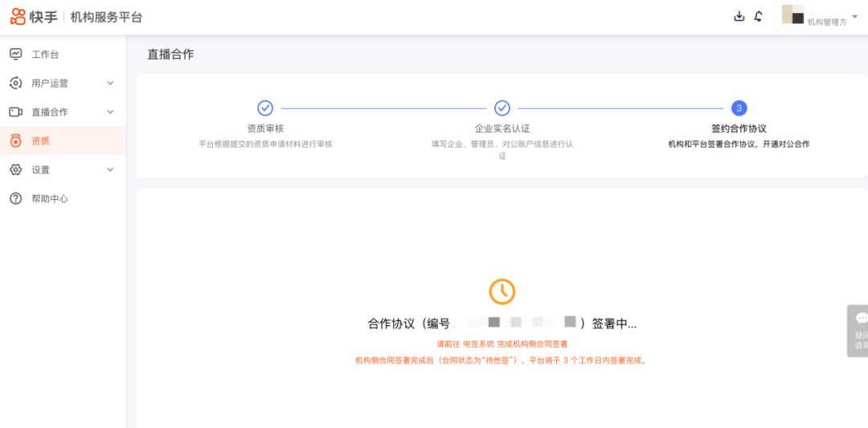The width and height of the screenshot is (868, 428).
Task: Click the 资质审核 step title
Action: click(266, 128)
